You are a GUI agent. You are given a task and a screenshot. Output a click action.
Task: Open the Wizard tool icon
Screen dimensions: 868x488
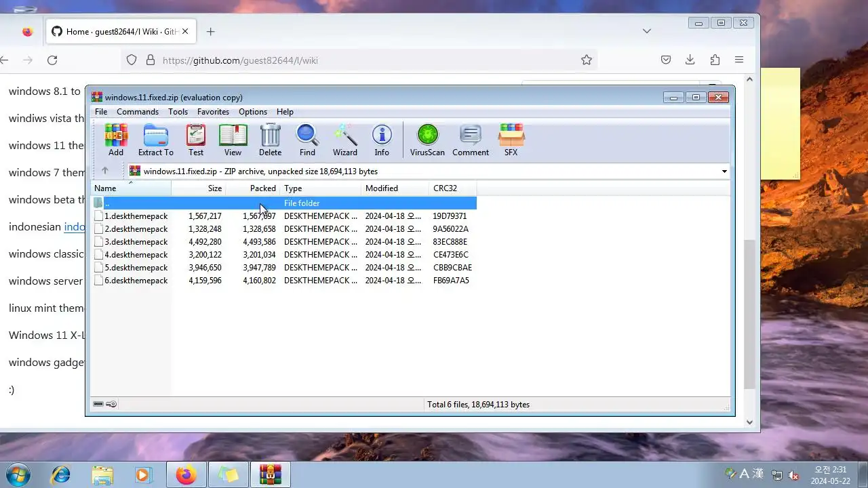tap(345, 140)
